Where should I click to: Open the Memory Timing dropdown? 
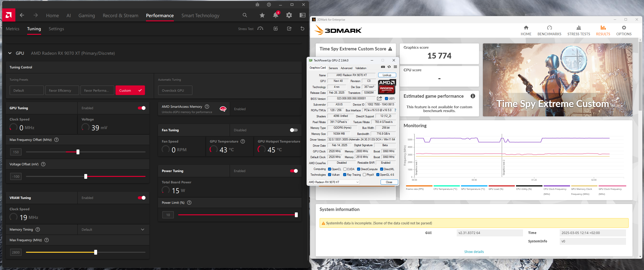[114, 229]
